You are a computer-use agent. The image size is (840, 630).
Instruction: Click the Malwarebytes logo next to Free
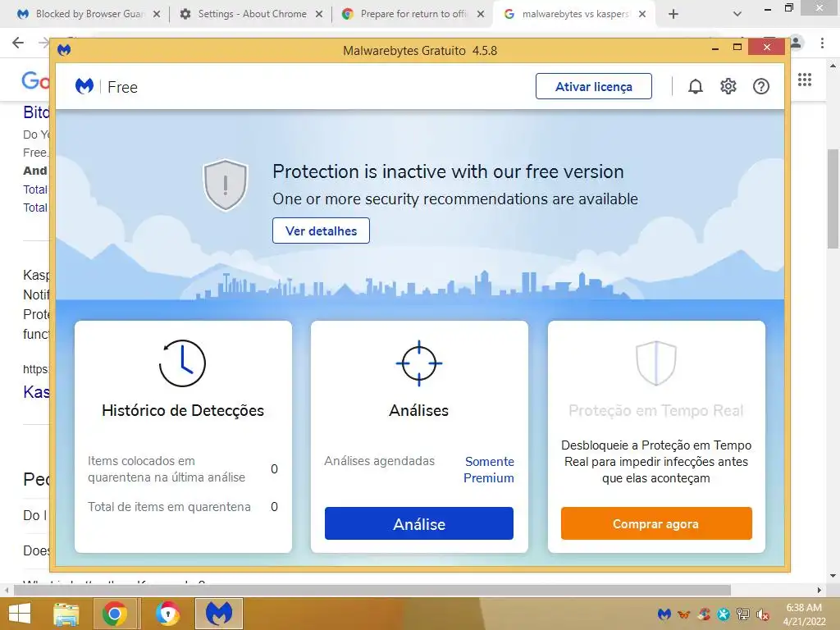[x=84, y=86]
